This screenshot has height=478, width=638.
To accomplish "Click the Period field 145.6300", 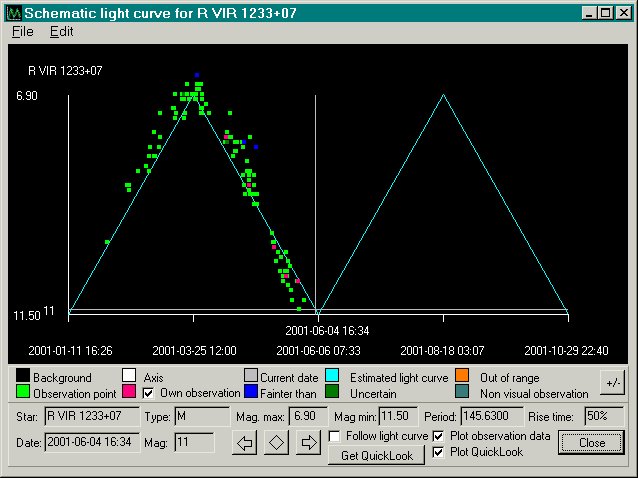I will point(492,416).
